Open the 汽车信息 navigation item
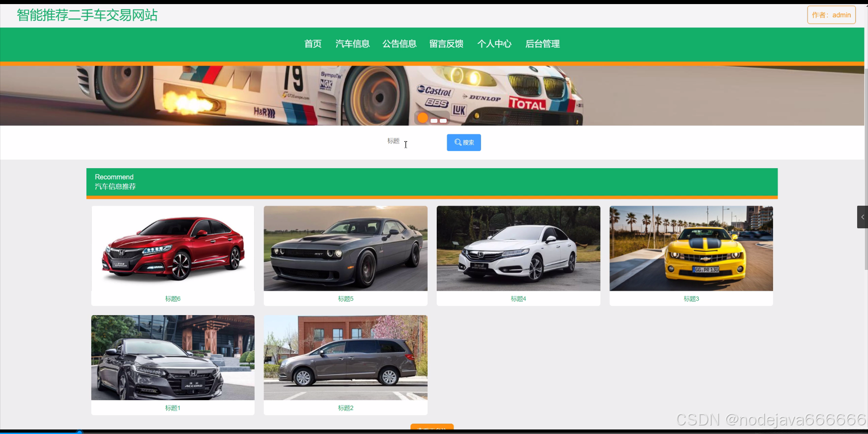868x434 pixels. tap(352, 44)
